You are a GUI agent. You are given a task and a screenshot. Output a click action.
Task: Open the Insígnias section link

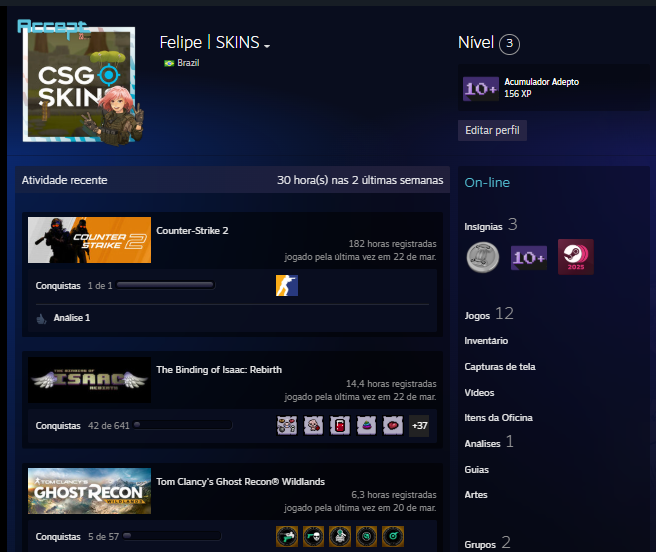[483, 227]
